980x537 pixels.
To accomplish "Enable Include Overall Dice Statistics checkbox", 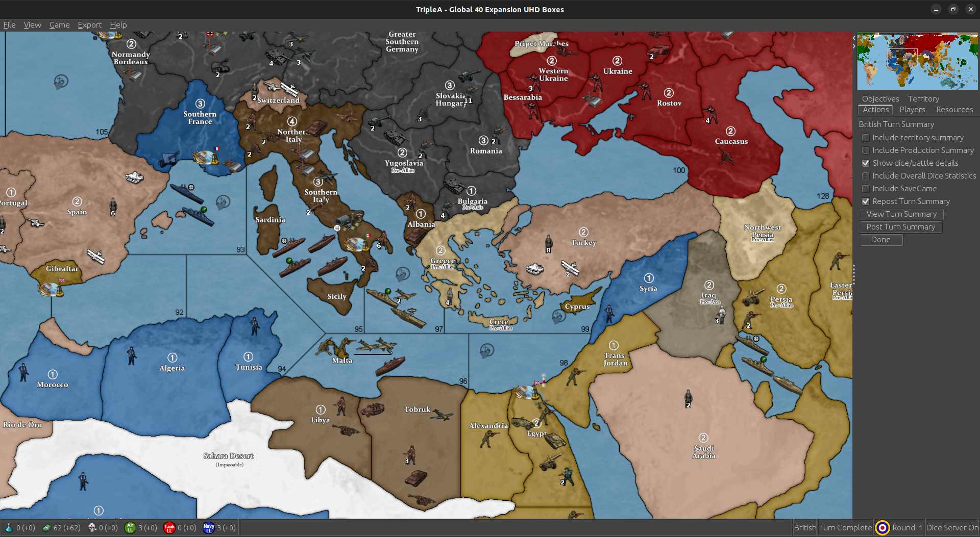I will tap(866, 176).
